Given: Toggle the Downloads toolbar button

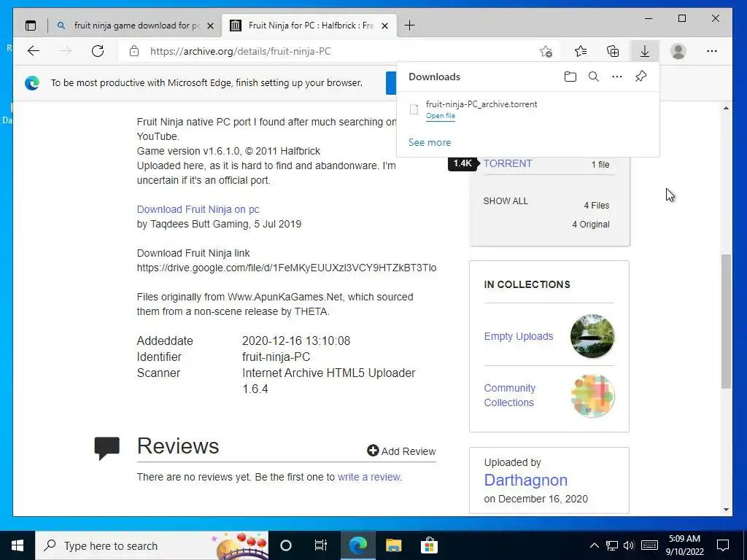Looking at the screenshot, I should tap(645, 51).
